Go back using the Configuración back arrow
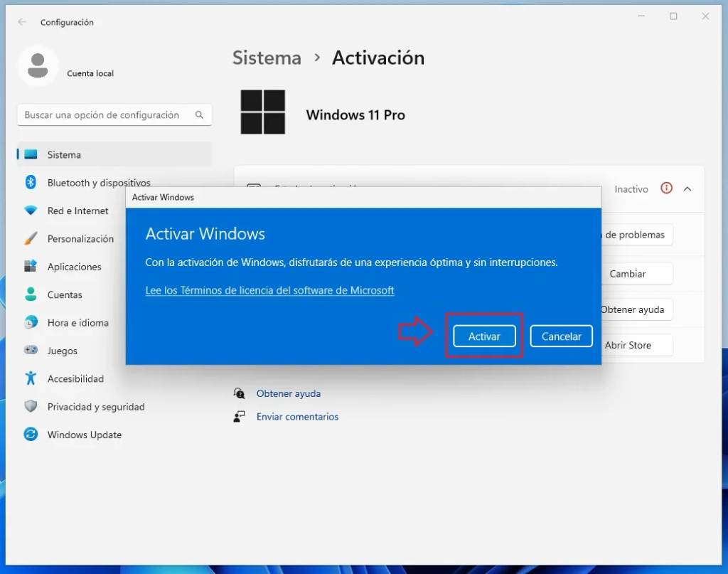728x574 pixels. 22,22
